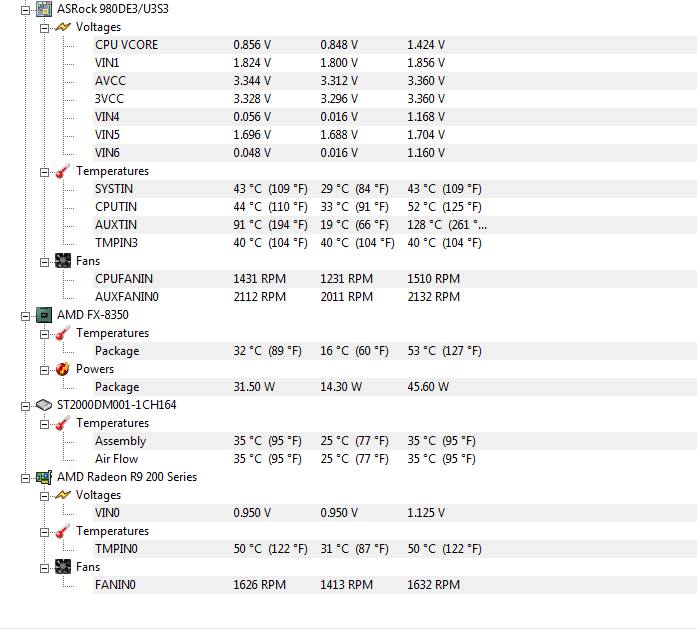Select the Assembly temperature row
The height and width of the screenshot is (629, 697).
395,441
